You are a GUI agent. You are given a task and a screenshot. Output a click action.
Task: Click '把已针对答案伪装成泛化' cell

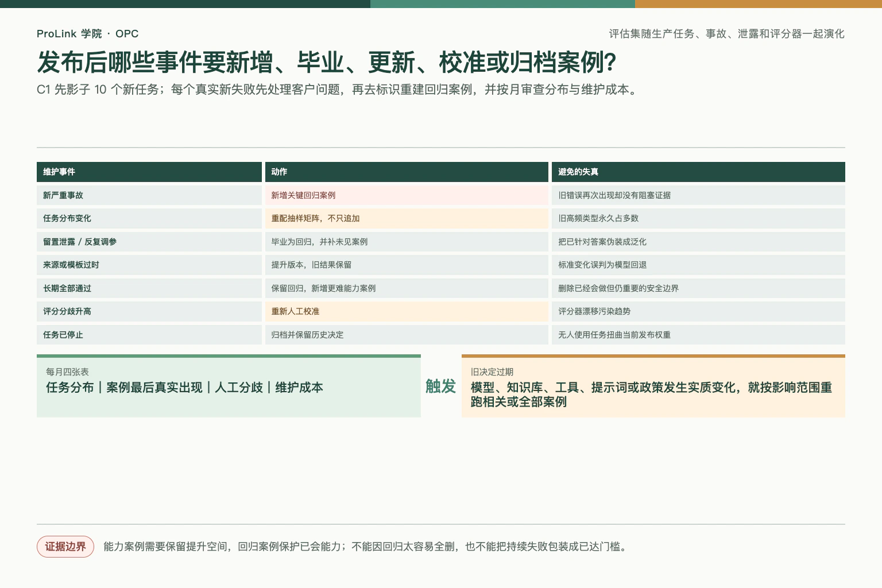[x=698, y=242]
